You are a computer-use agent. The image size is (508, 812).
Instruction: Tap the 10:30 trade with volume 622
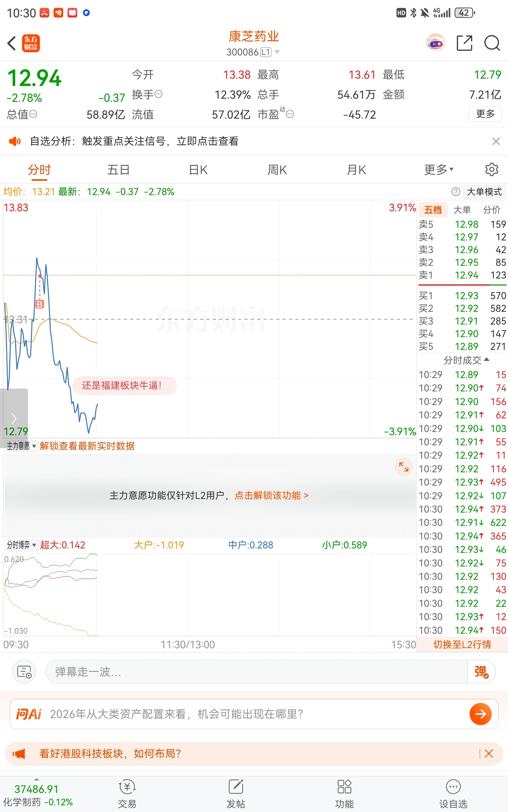[x=462, y=522]
